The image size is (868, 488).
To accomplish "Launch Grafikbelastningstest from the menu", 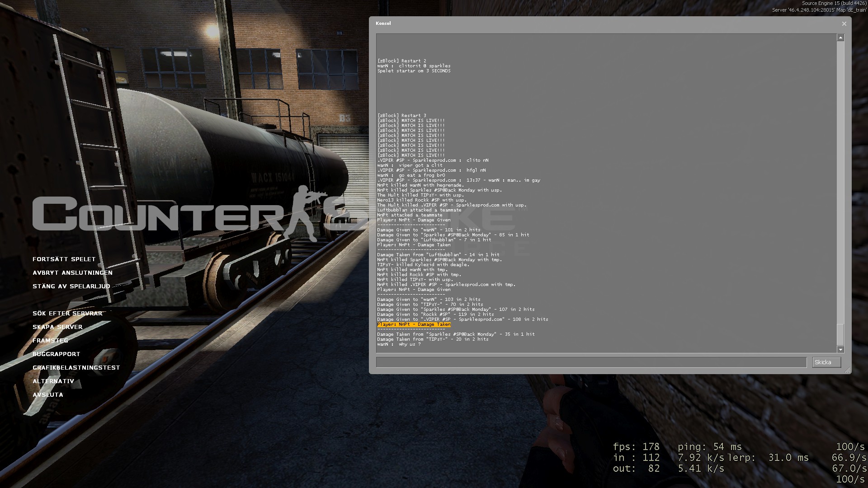I will 76,368.
